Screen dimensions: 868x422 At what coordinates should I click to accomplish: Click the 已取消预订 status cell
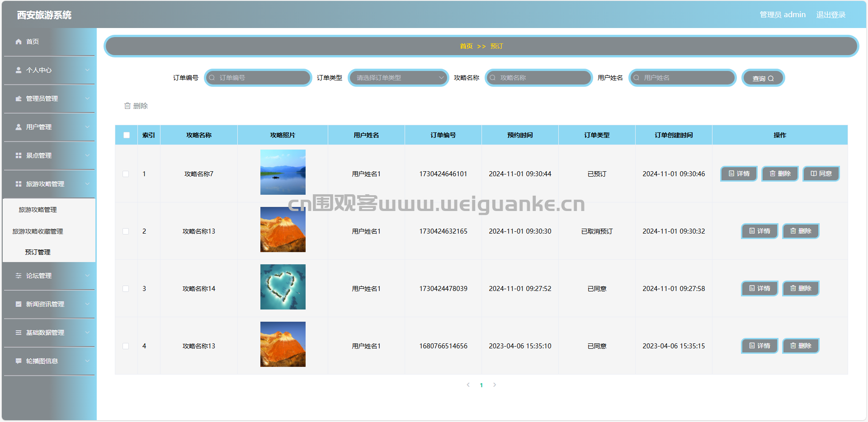tap(597, 231)
